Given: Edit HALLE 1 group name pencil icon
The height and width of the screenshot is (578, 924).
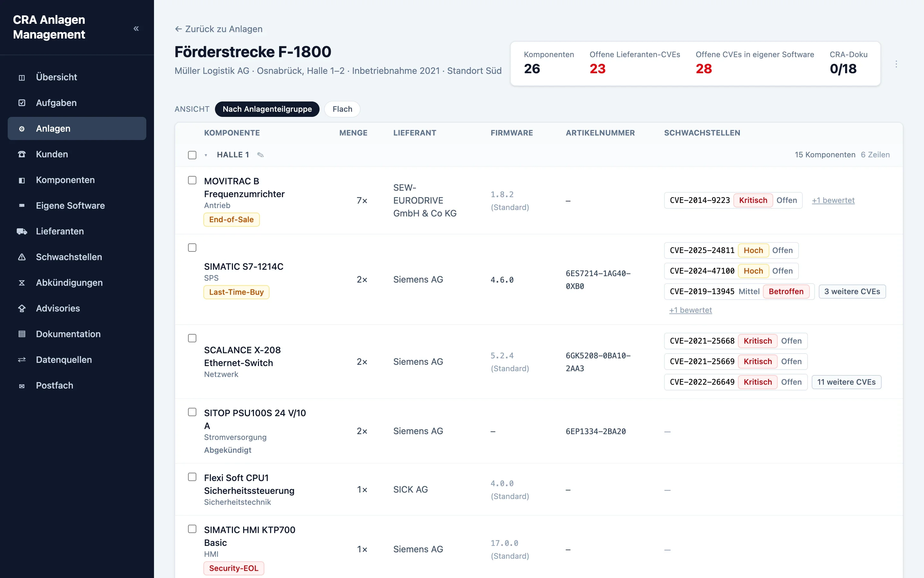Looking at the screenshot, I should (x=261, y=155).
